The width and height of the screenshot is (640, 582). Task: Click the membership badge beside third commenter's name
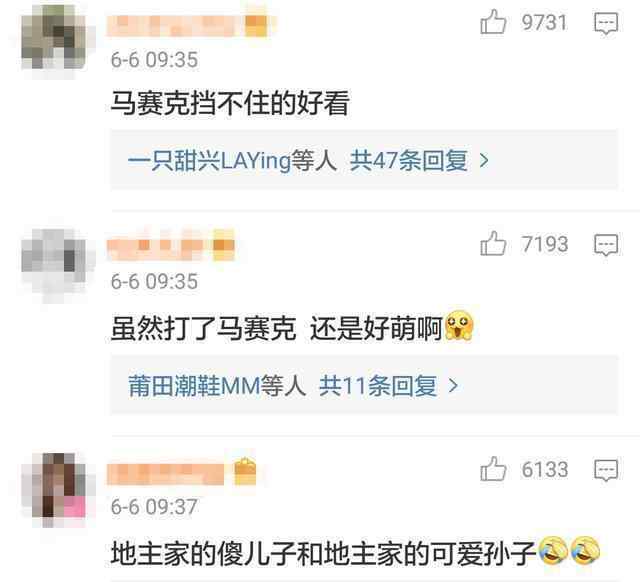point(245,472)
